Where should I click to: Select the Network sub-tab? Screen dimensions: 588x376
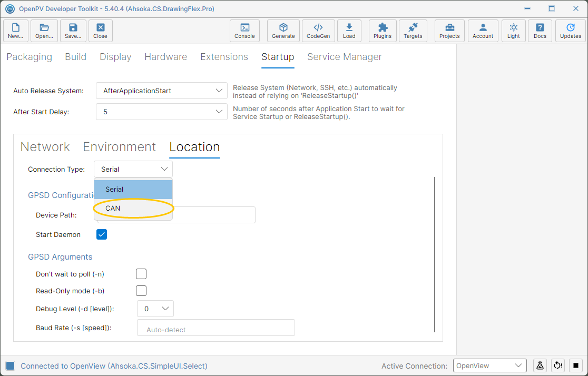click(45, 146)
